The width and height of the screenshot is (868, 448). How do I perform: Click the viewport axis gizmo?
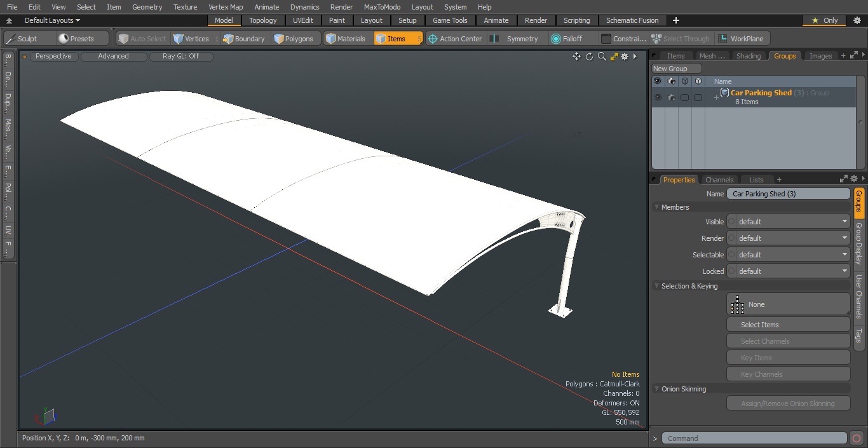click(x=44, y=417)
